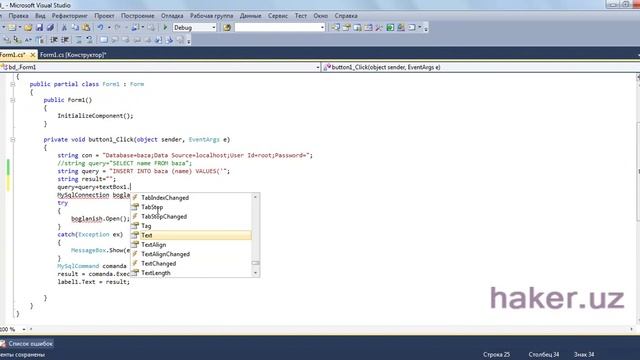Click the Paste clipboard icon
Screen dimensions: 640x360
(86, 27)
